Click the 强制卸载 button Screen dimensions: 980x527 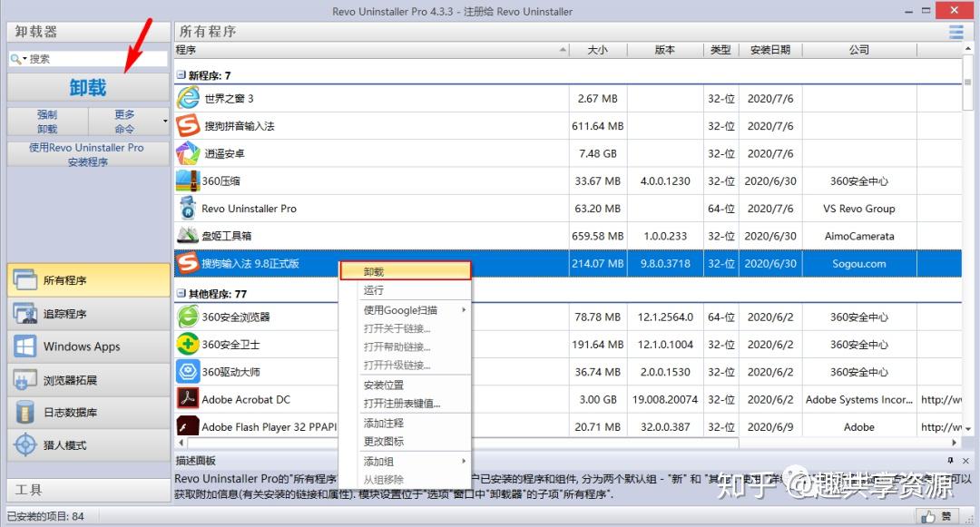tap(47, 122)
